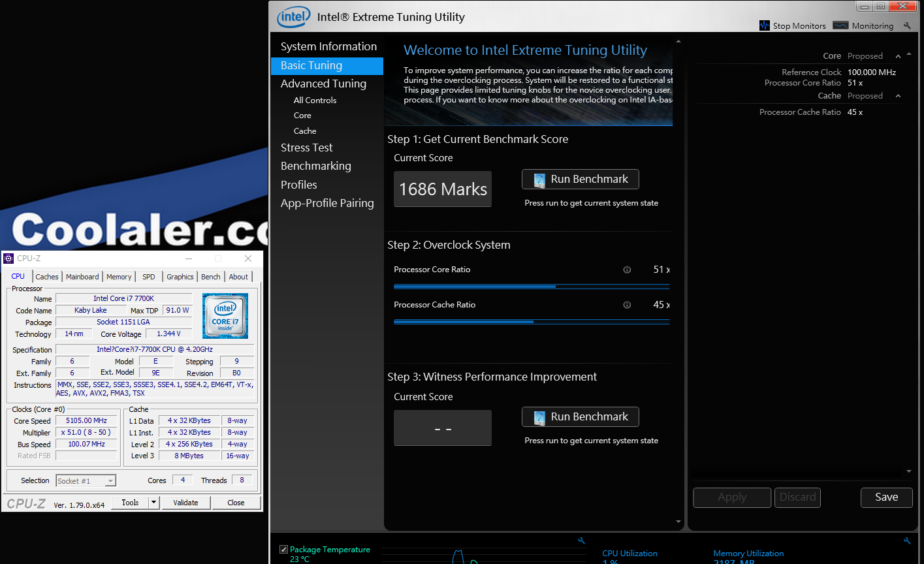Open the Tools dropdown arrow in CPU-Z
The image size is (924, 564).
coord(154,503)
